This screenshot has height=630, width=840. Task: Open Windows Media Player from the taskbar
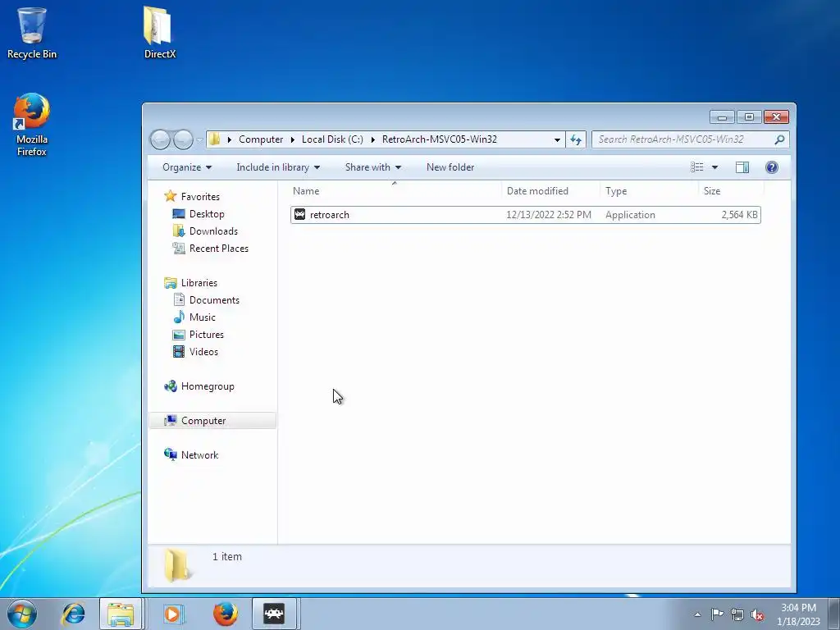click(x=172, y=614)
